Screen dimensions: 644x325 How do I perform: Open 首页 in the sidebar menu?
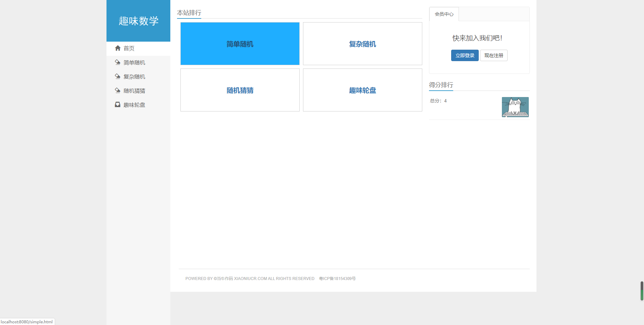pos(138,48)
